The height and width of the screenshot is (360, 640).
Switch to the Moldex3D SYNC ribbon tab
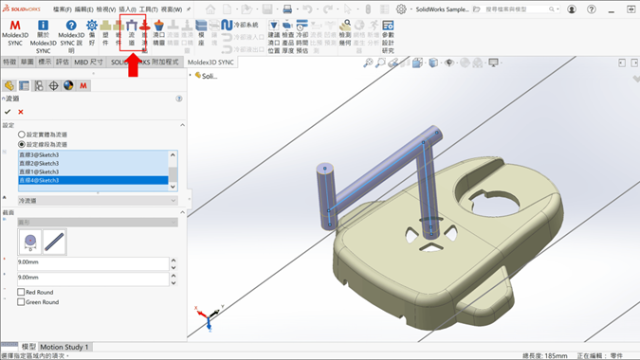211,62
